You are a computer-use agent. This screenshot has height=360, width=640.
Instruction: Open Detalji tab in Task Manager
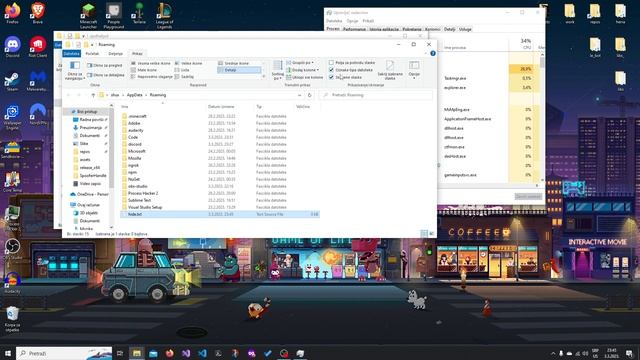tap(449, 29)
